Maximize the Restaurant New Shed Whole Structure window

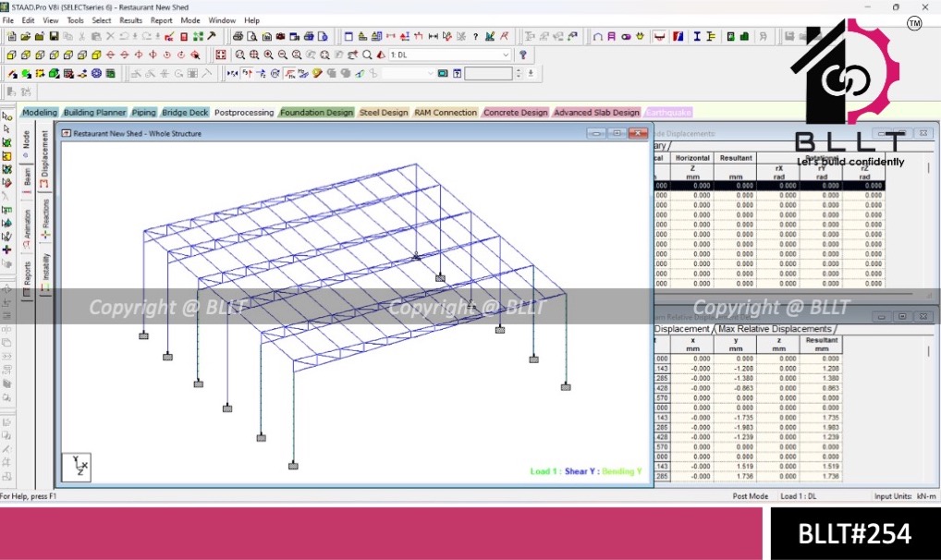[x=617, y=133]
